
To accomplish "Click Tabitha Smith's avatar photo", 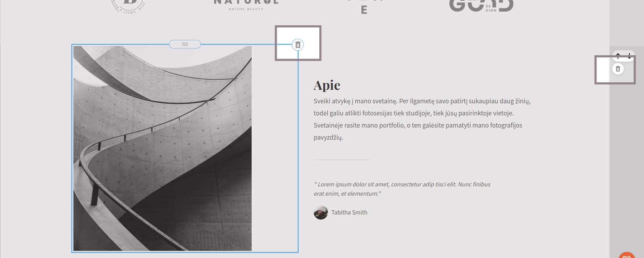I will click(x=321, y=212).
